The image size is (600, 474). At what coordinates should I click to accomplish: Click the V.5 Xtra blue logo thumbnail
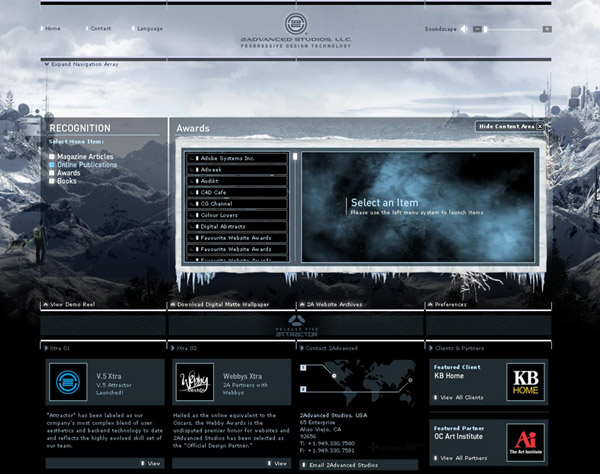[x=68, y=382]
